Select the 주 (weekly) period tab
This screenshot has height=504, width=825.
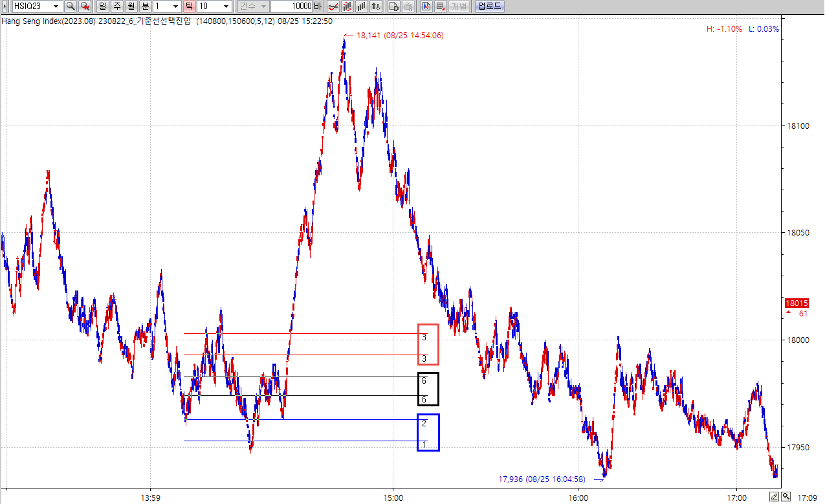point(116,6)
